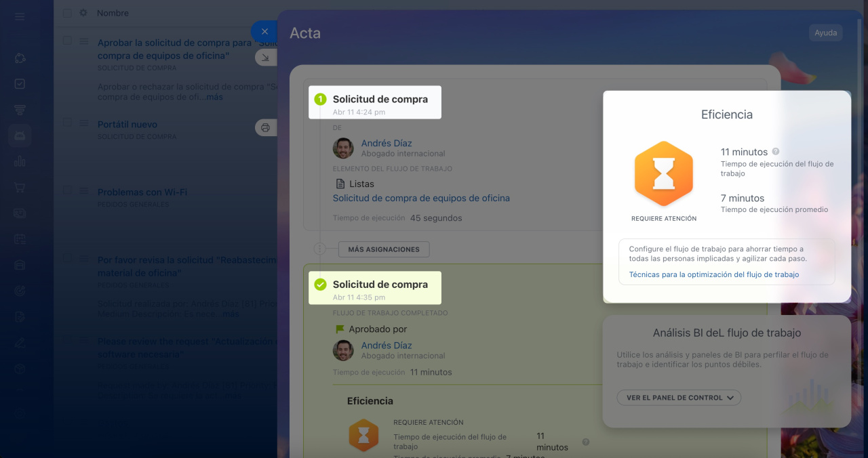This screenshot has width=868, height=458.
Task: Open the Portátil nuevo task
Action: [x=127, y=125]
